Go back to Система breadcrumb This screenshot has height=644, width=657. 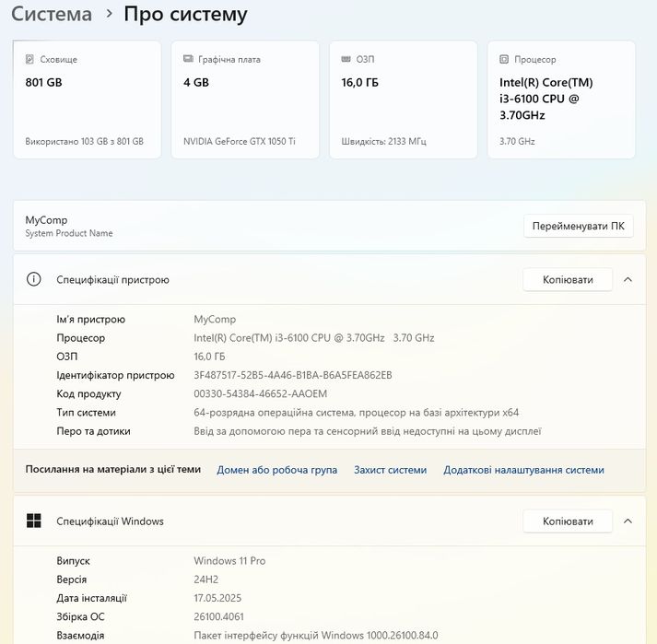(52, 14)
